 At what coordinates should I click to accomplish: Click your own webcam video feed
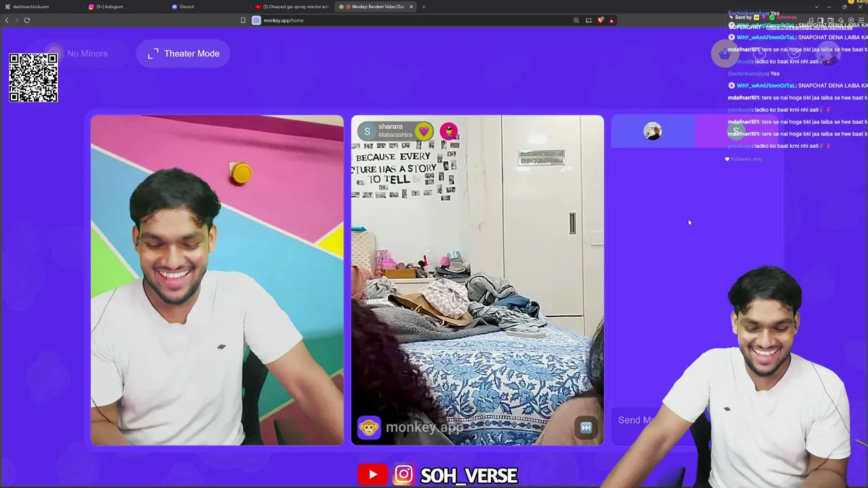217,281
